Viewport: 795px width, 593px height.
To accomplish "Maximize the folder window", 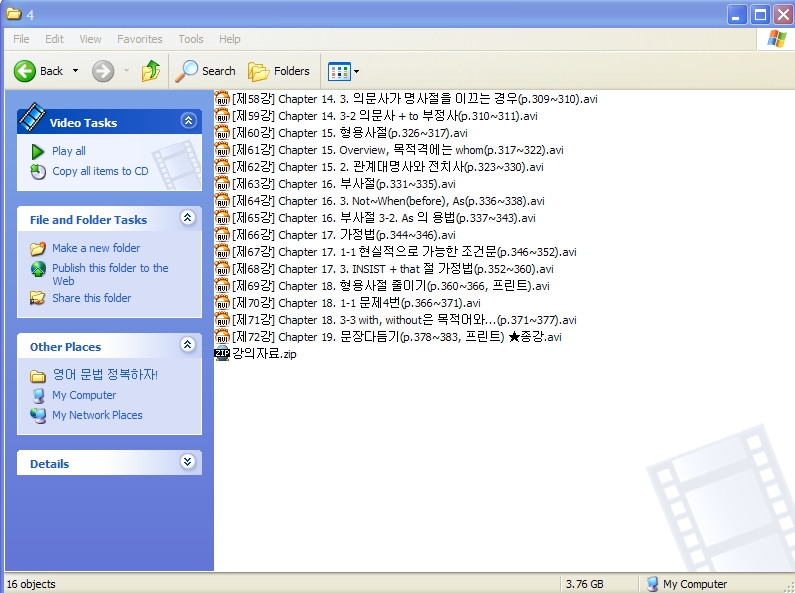I will click(x=760, y=15).
